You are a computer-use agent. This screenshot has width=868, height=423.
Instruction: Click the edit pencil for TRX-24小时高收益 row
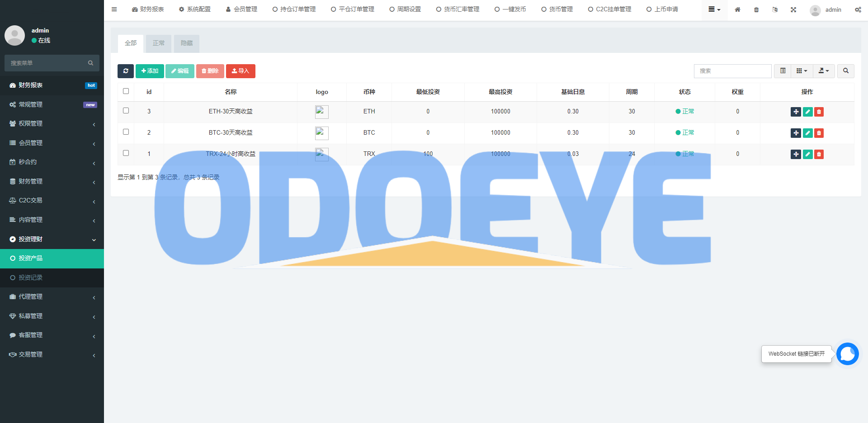[x=808, y=154]
